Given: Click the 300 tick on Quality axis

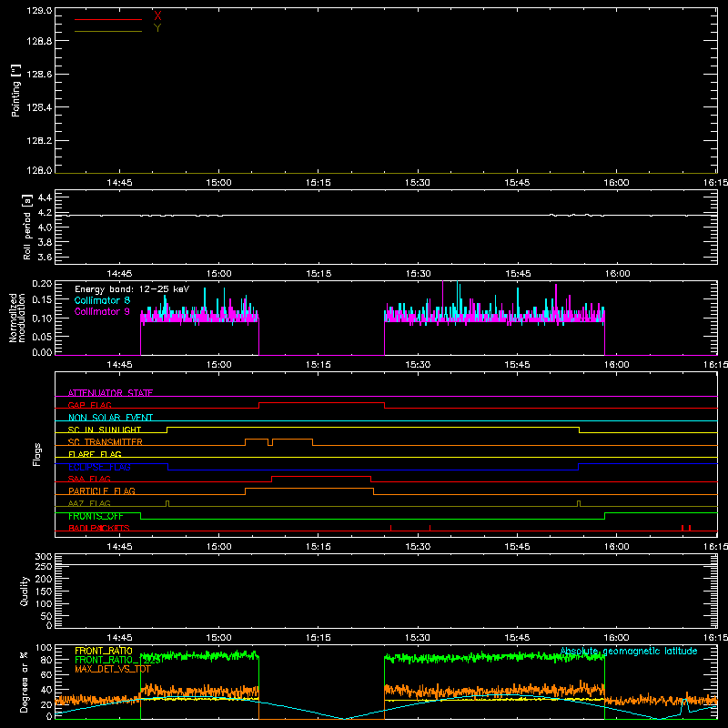Looking at the screenshot, I should [44, 557].
